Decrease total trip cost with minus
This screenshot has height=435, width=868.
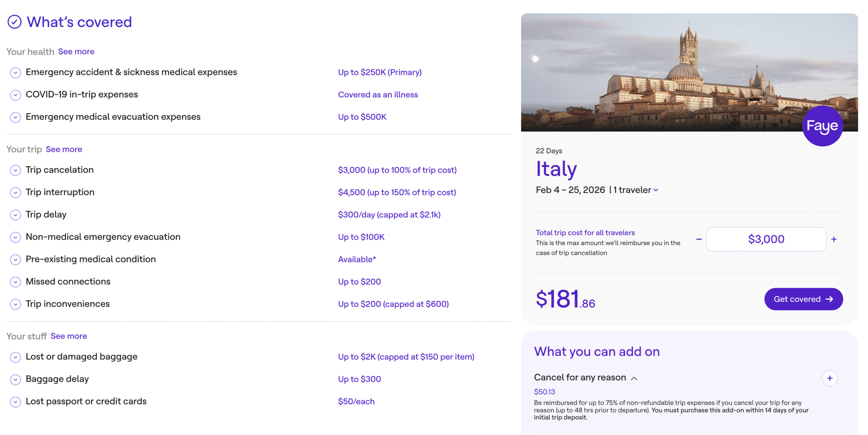(x=699, y=239)
